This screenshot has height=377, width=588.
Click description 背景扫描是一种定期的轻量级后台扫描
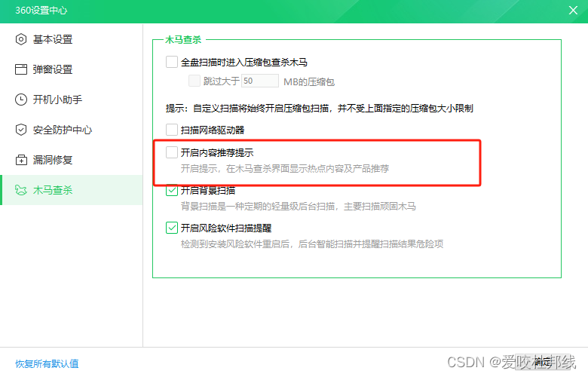pyautogui.click(x=298, y=207)
